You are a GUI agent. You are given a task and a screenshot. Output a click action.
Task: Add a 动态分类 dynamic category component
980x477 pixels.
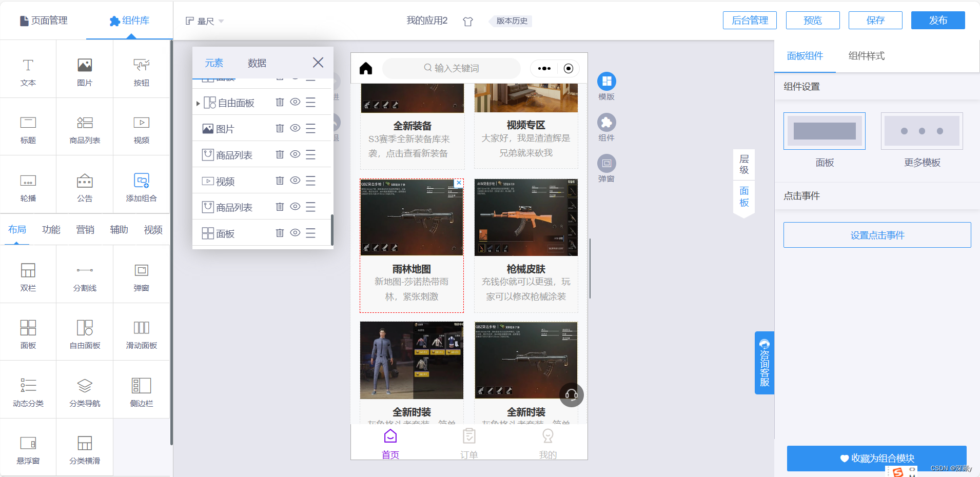(x=28, y=392)
